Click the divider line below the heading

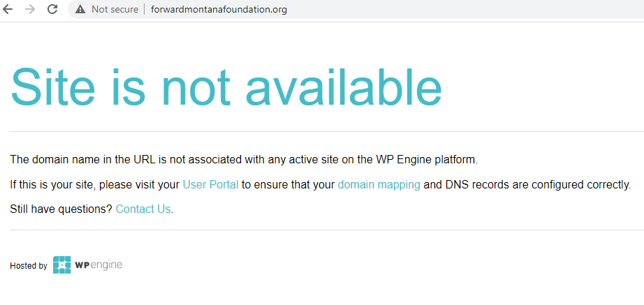pos(322,131)
